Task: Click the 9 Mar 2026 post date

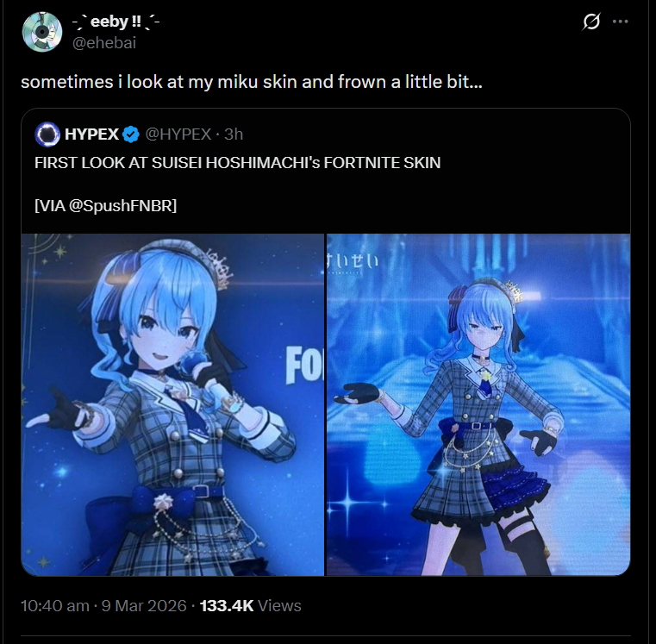Action: [144, 606]
